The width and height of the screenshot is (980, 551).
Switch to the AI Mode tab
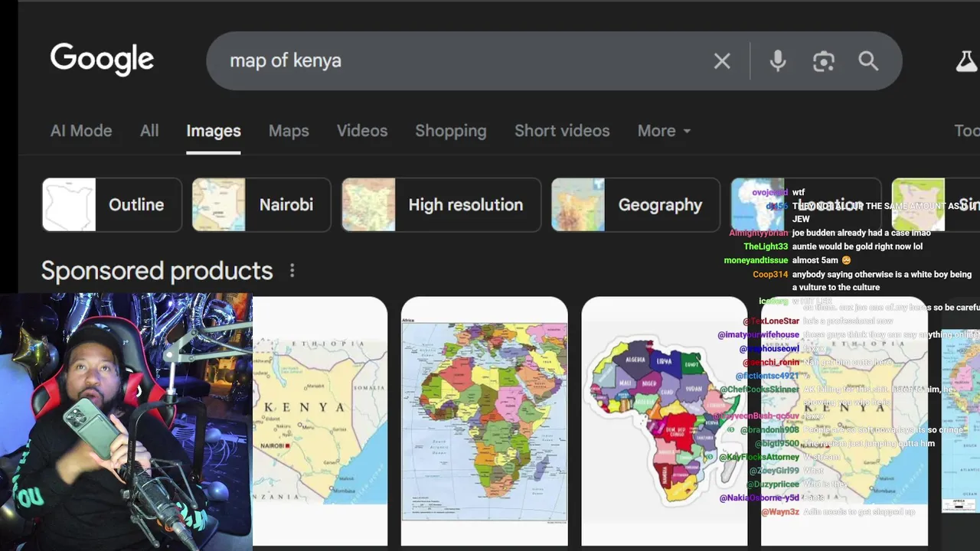(x=81, y=131)
